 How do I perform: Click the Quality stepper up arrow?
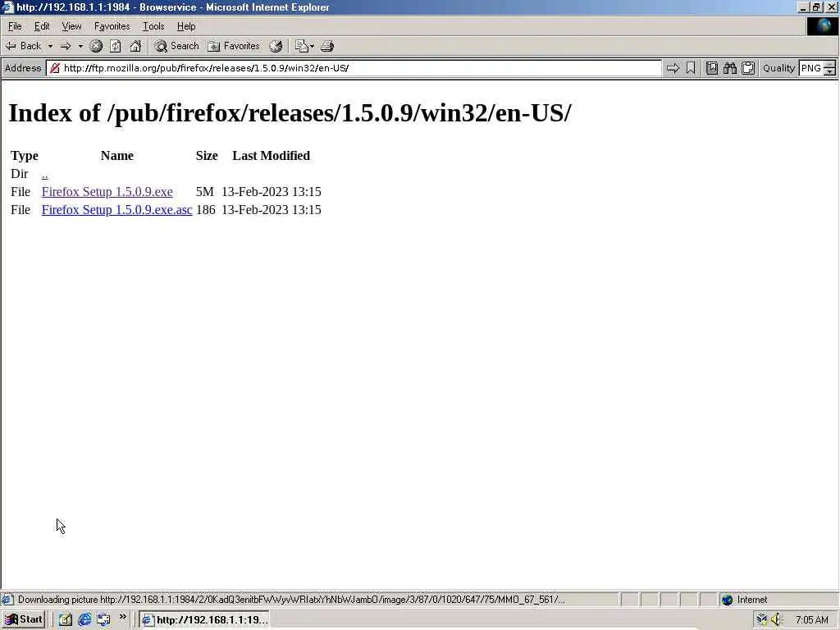[830, 65]
